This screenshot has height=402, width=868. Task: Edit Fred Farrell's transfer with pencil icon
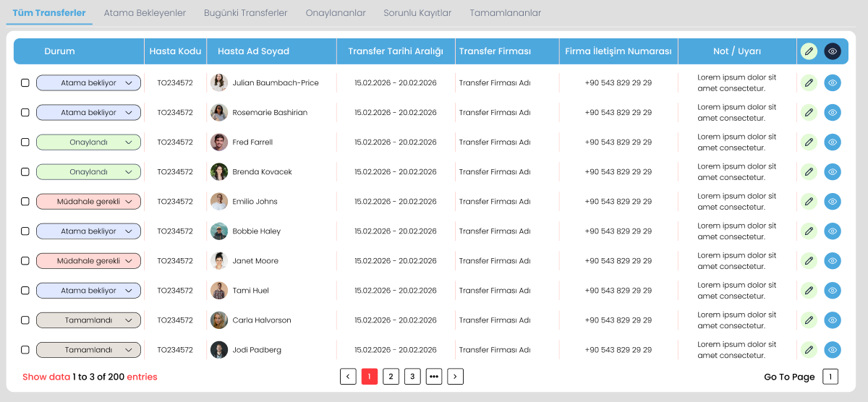[x=809, y=142]
